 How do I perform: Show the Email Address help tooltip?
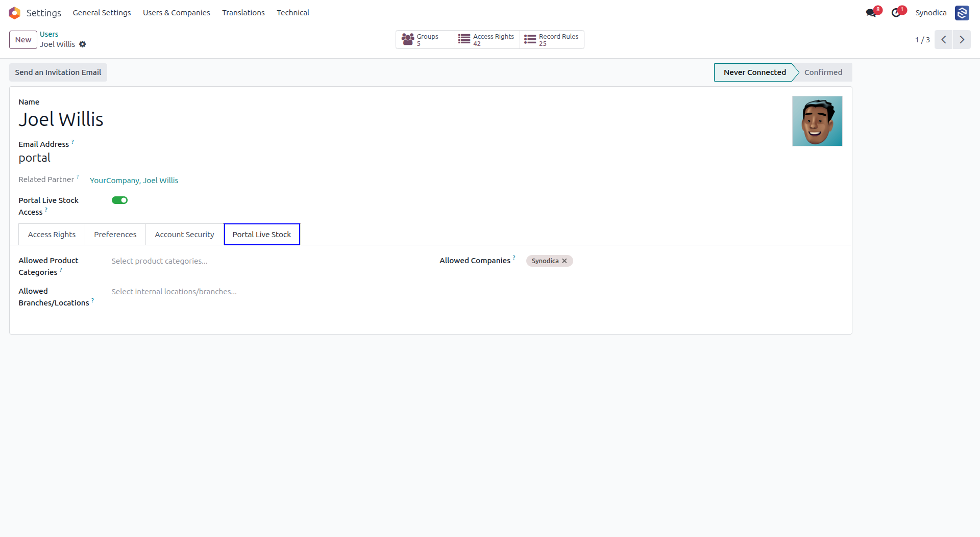coord(72,141)
